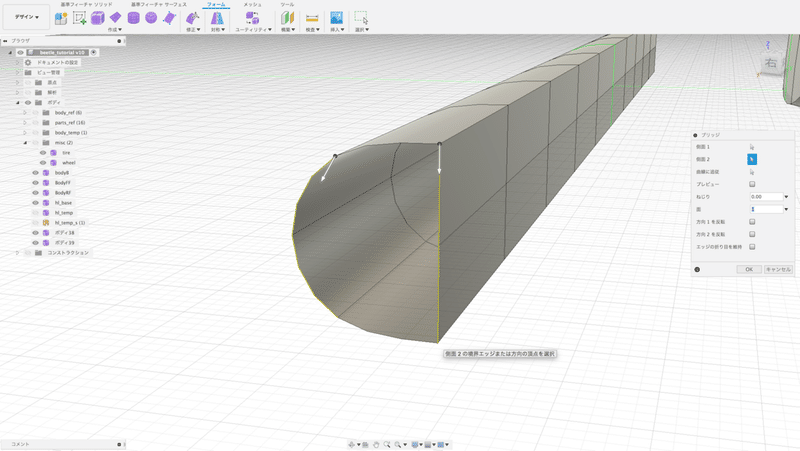The image size is (800, 451).
Task: Switch to the メッシュ tab
Action: coord(253,5)
